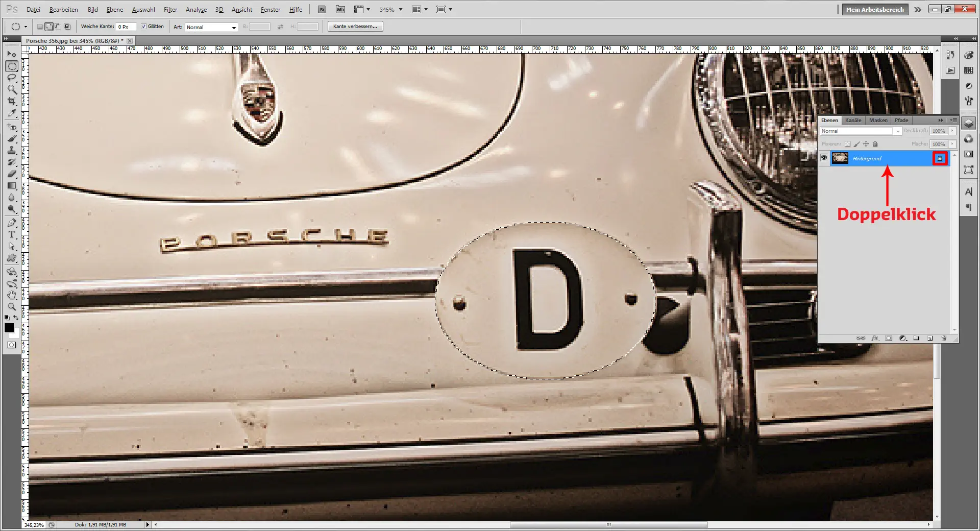980x531 pixels.
Task: Add a layer mask to the layer
Action: [x=889, y=338]
